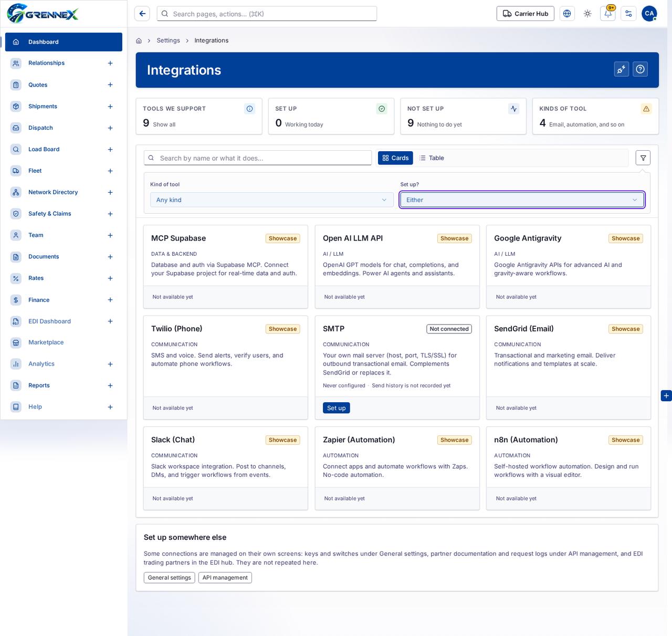
Task: Click the floating blue plus button
Action: pos(666,395)
